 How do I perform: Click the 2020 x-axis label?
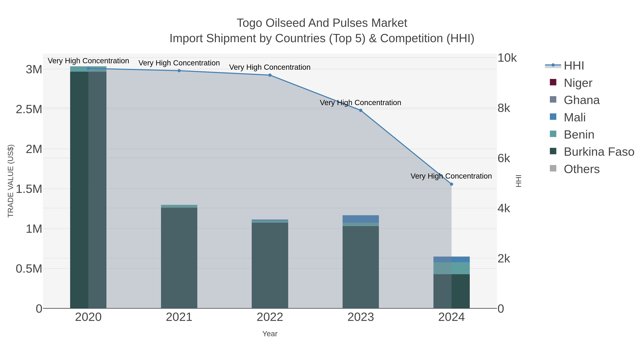point(88,317)
